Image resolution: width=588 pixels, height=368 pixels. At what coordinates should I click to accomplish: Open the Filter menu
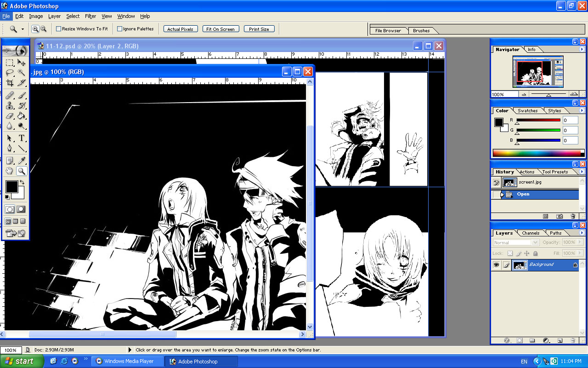90,16
